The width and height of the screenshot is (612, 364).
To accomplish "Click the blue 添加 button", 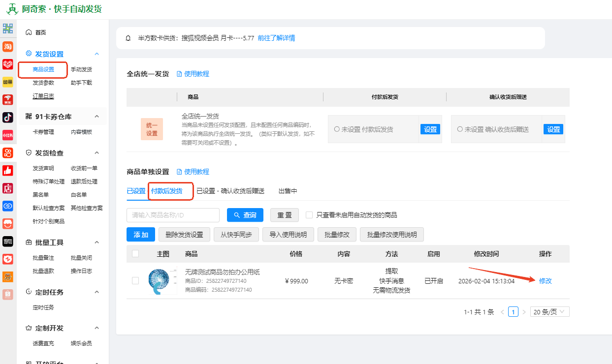I will point(141,235).
